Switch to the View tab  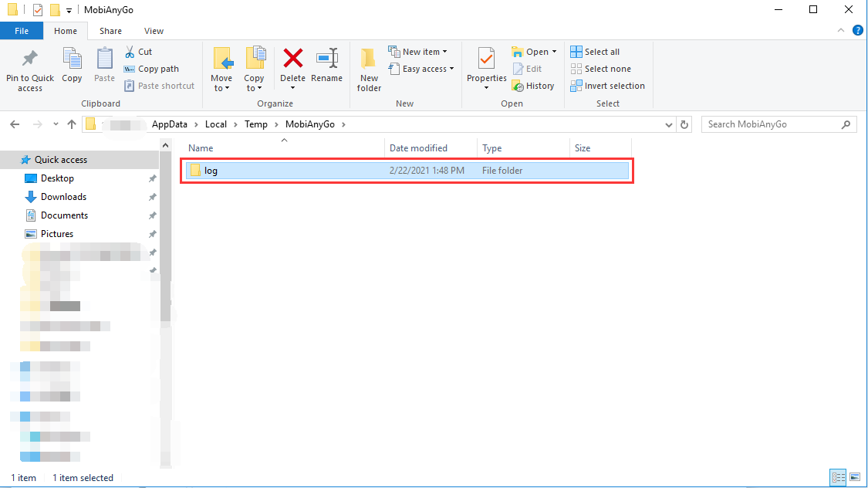(x=154, y=31)
